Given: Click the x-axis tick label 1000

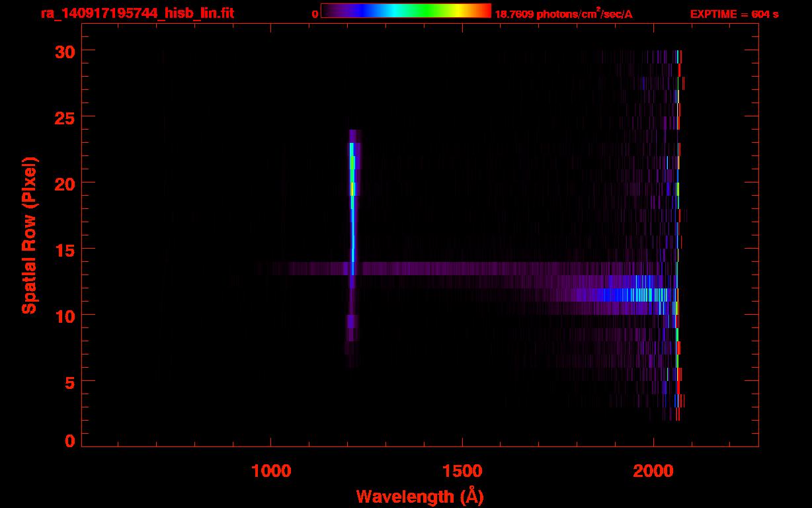Looking at the screenshot, I should (x=271, y=472).
